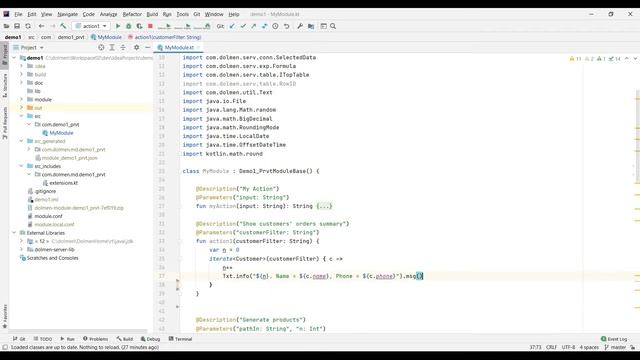Open settings with the wrench icon
The image size is (640, 360).
click(x=300, y=26)
